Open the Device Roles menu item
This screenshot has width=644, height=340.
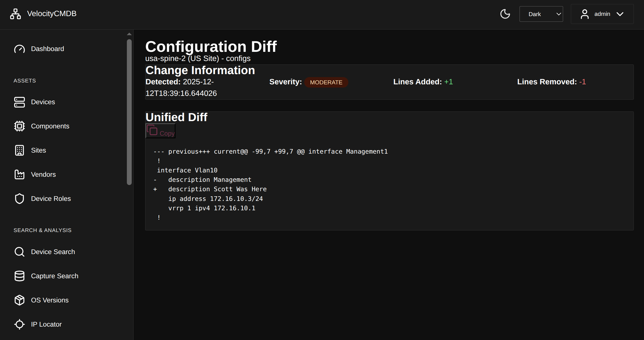51,199
